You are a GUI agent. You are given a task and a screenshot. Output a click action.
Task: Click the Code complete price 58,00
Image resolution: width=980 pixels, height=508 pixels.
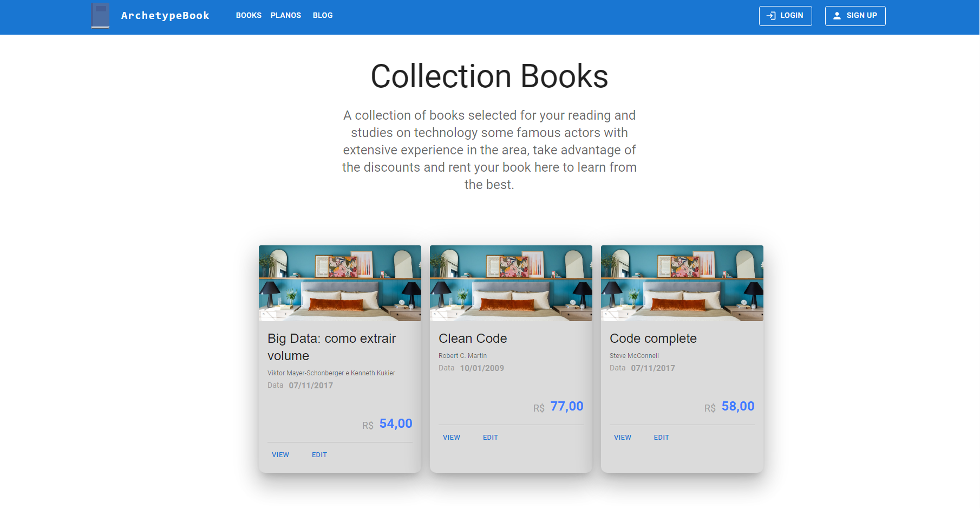(x=738, y=406)
